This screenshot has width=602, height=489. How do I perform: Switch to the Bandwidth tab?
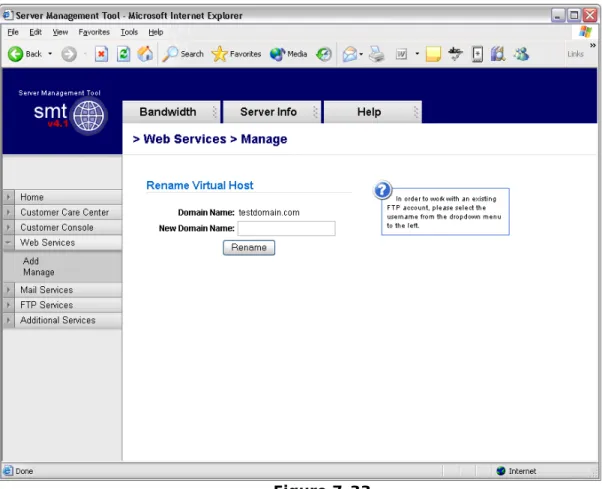(x=171, y=112)
